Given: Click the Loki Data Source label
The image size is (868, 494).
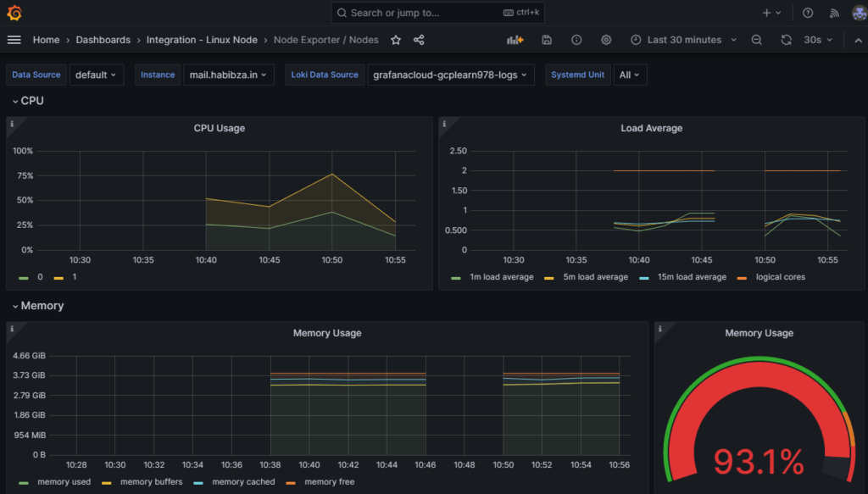Looking at the screenshot, I should pos(325,75).
